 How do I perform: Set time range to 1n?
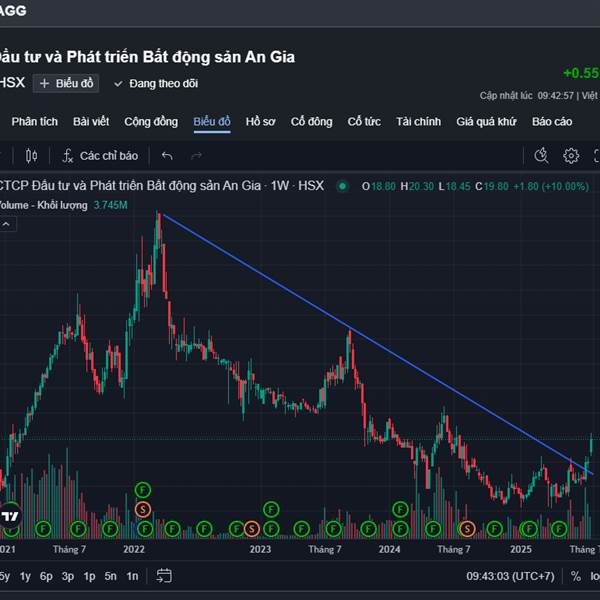coord(132,576)
